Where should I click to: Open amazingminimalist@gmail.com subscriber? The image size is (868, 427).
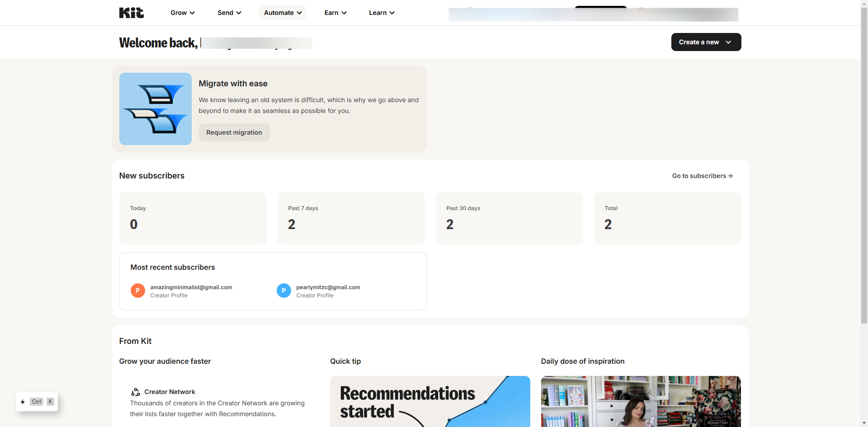point(191,287)
